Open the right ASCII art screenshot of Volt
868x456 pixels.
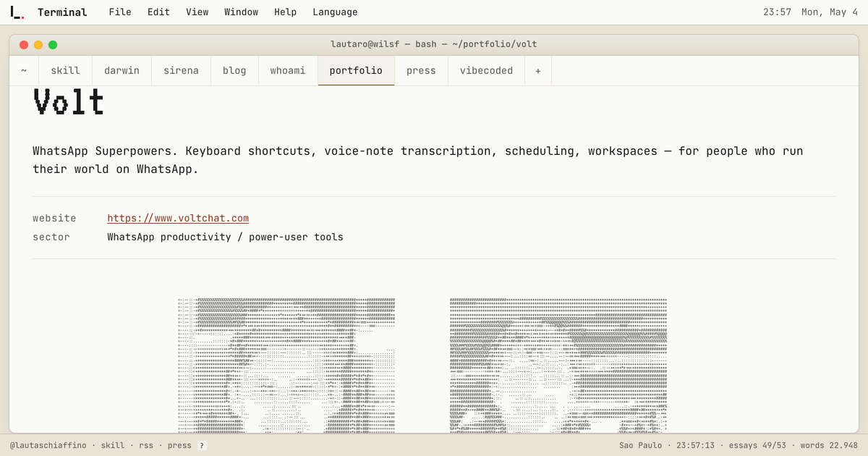point(558,365)
